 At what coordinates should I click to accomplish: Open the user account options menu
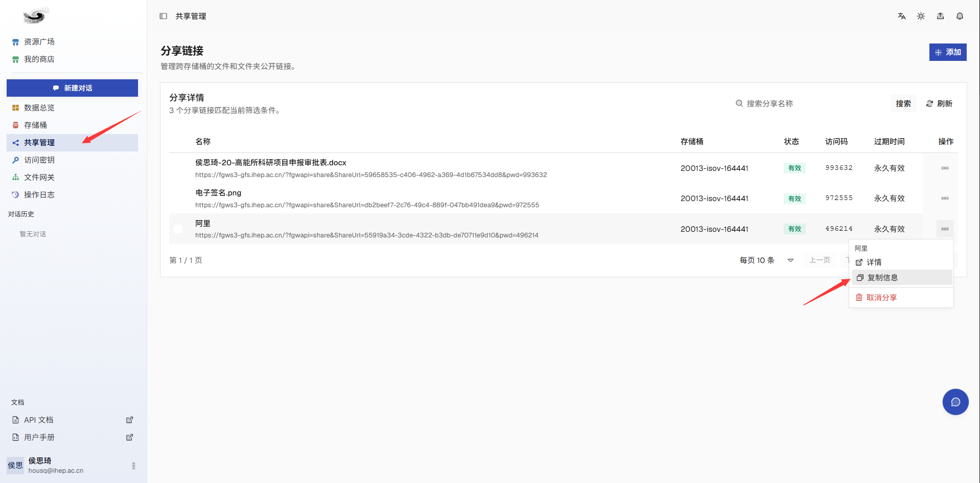(133, 466)
